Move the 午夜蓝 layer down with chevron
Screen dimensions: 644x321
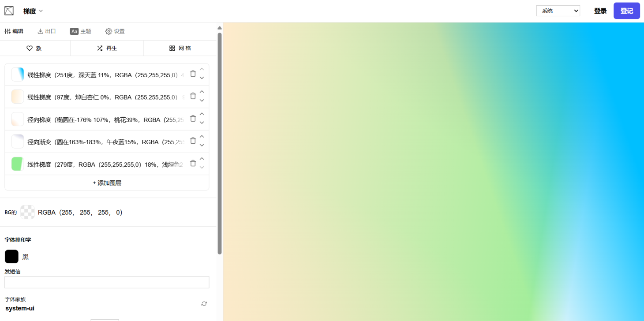[x=202, y=146]
